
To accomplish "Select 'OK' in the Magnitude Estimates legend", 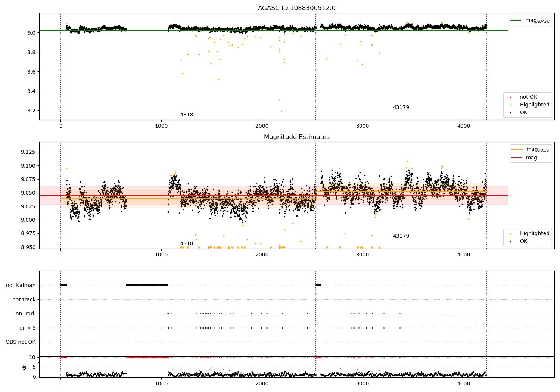I will [523, 242].
